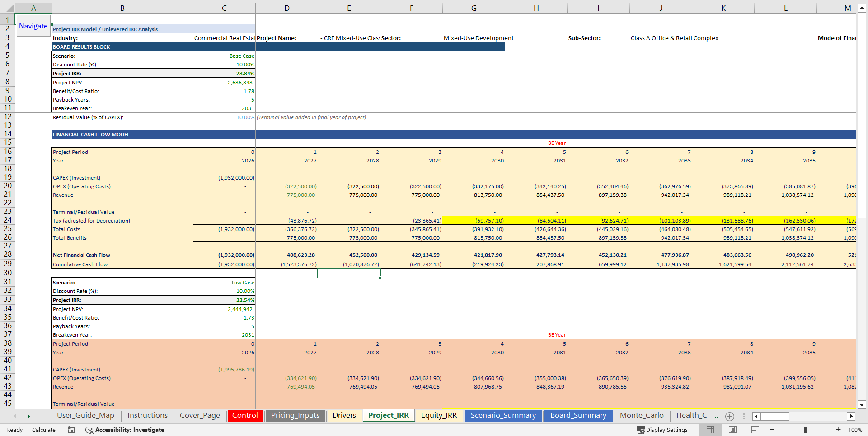
Task: Switch to Normal view
Action: coord(710,430)
